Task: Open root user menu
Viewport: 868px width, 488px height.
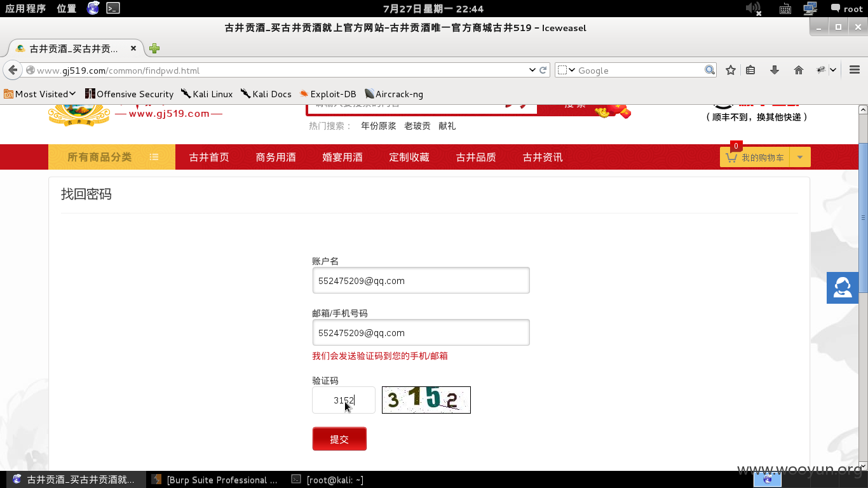Action: 846,9
